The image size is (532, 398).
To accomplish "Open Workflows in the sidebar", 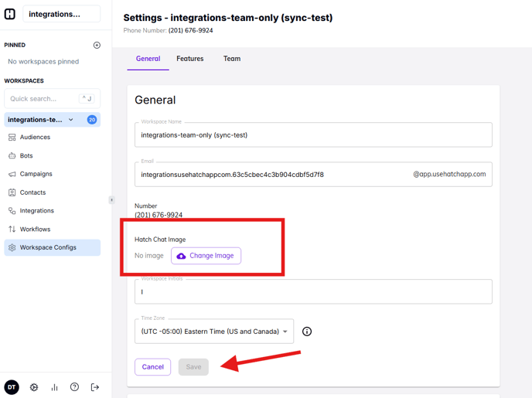I will pyautogui.click(x=35, y=230).
